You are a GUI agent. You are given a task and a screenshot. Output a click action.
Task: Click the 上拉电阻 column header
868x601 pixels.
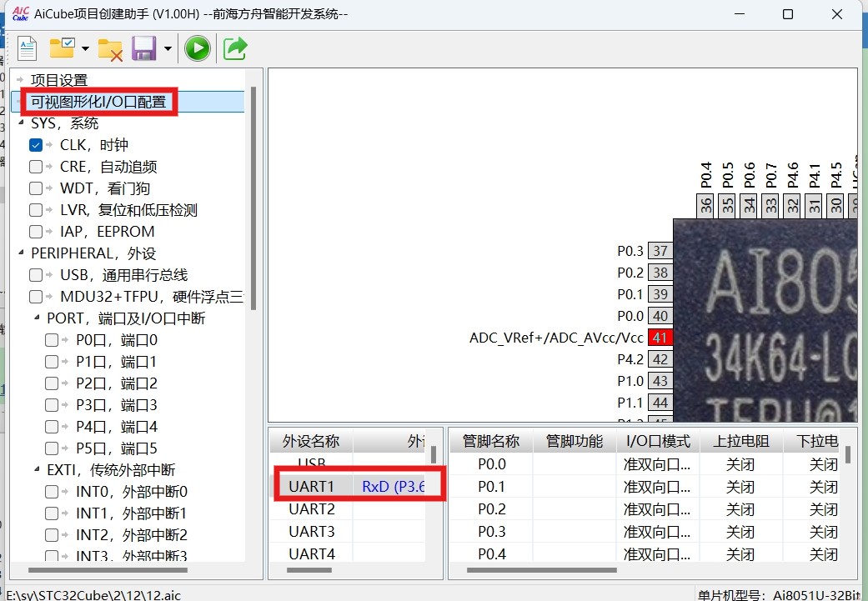tap(741, 441)
